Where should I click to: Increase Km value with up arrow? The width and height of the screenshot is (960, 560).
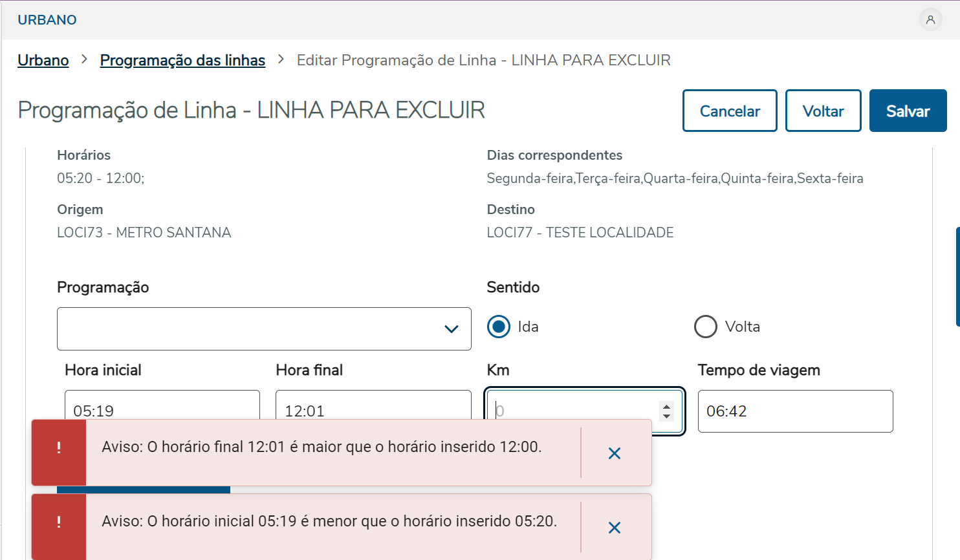(x=666, y=407)
